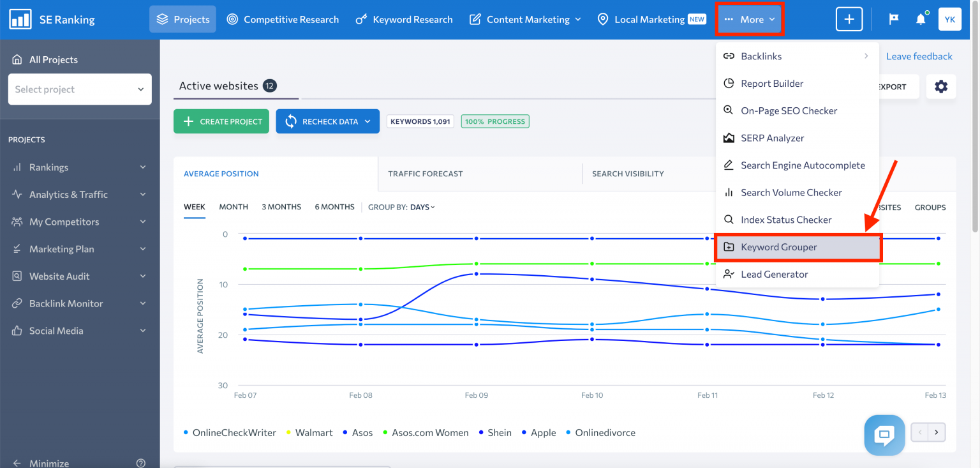Open help via the question mark icon
The width and height of the screenshot is (980, 468).
(141, 462)
